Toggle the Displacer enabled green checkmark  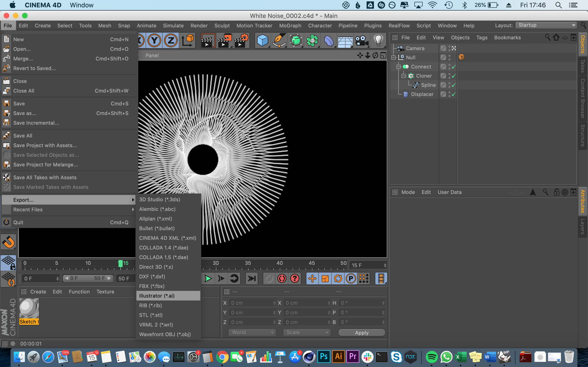(x=454, y=94)
